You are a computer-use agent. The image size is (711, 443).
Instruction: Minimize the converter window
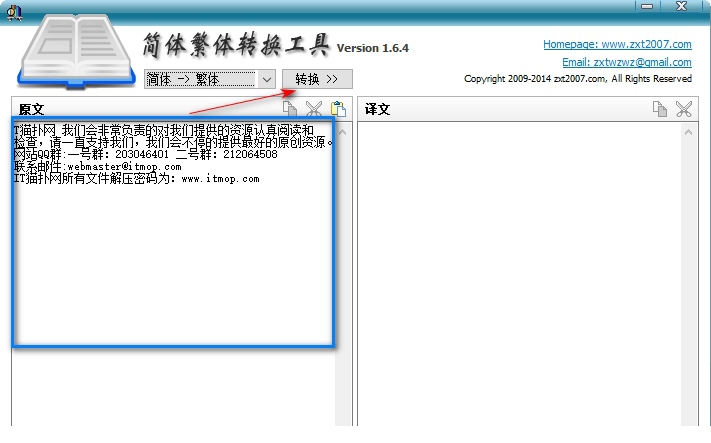647,6
